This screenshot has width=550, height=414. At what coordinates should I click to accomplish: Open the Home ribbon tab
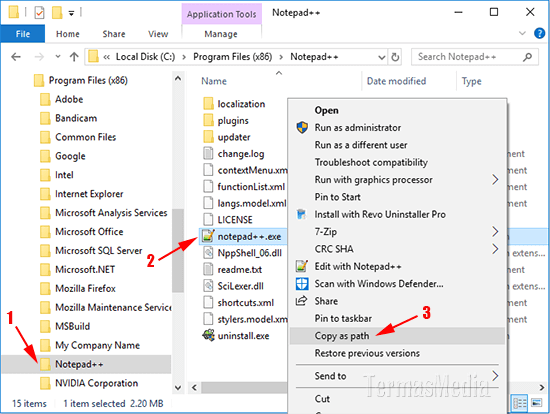[x=68, y=34]
